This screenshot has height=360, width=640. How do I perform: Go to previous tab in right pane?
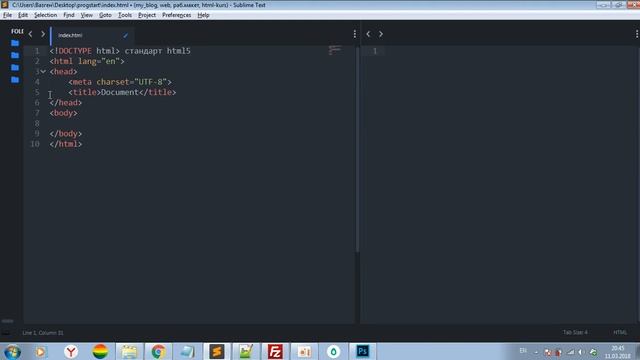pyautogui.click(x=368, y=34)
